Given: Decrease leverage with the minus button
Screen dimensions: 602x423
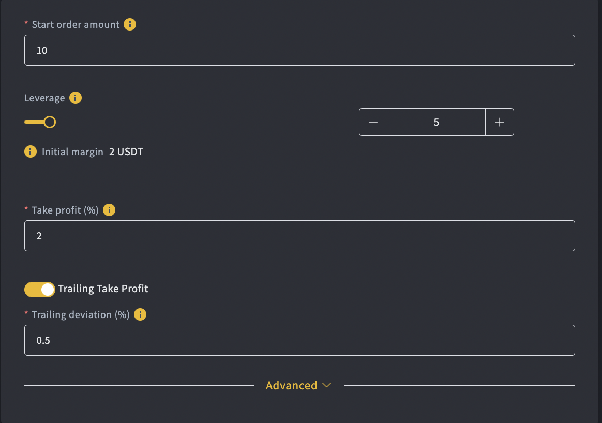Looking at the screenshot, I should click(x=374, y=122).
